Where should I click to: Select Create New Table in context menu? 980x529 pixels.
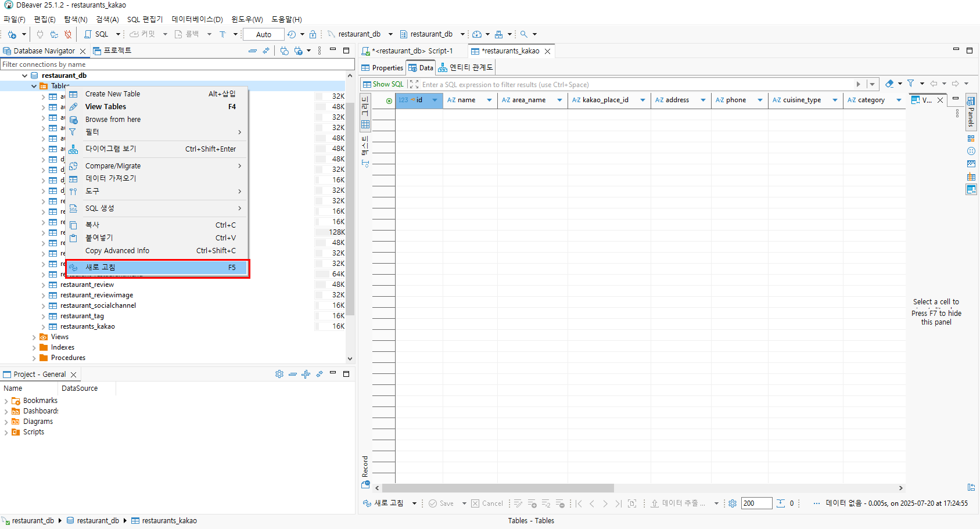point(157,93)
